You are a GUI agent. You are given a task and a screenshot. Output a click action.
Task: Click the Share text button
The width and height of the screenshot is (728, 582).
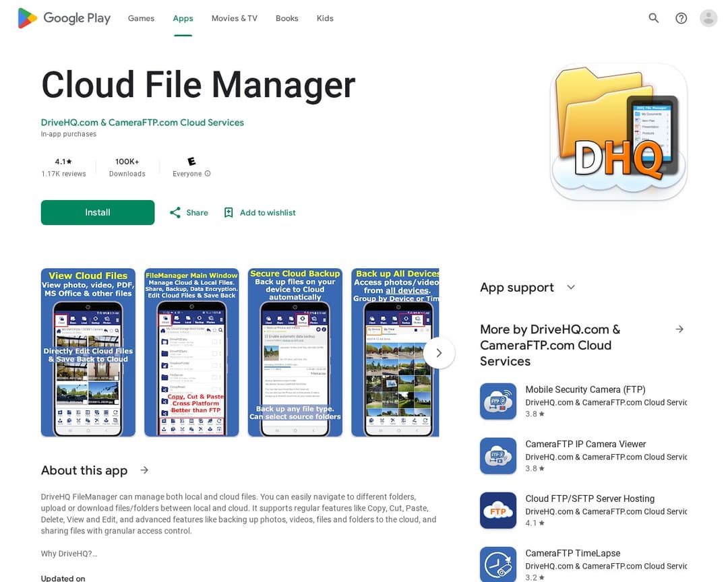198,213
